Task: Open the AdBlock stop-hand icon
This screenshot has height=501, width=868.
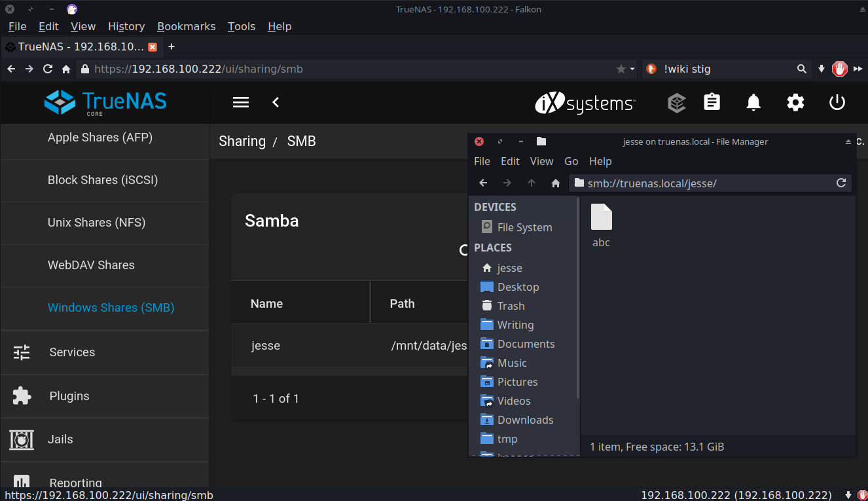Action: 840,69
